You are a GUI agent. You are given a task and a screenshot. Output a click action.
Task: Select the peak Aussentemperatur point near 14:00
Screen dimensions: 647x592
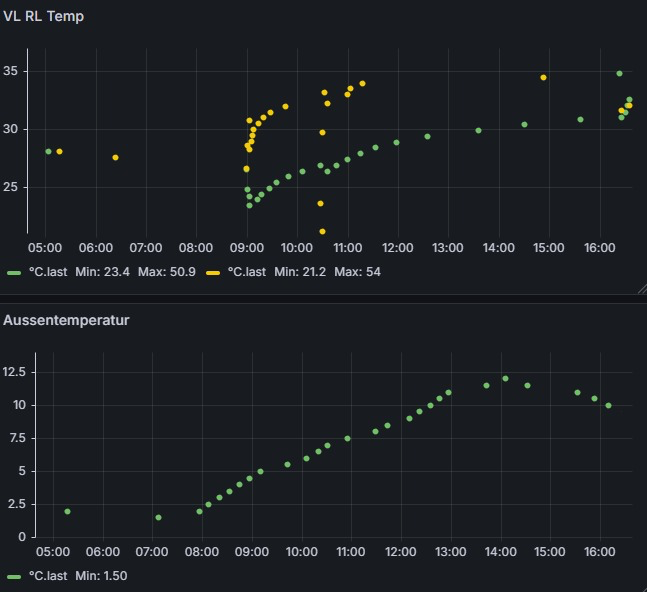(x=505, y=378)
